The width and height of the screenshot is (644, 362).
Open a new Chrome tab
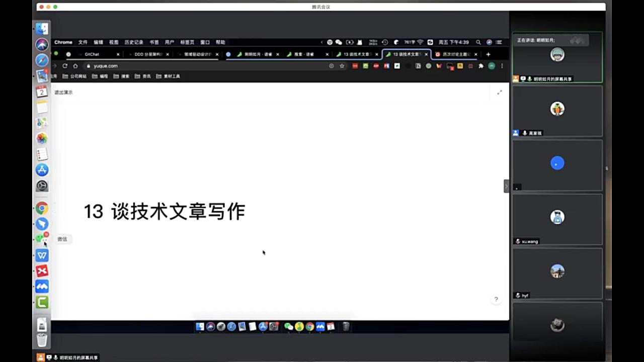pos(488,54)
